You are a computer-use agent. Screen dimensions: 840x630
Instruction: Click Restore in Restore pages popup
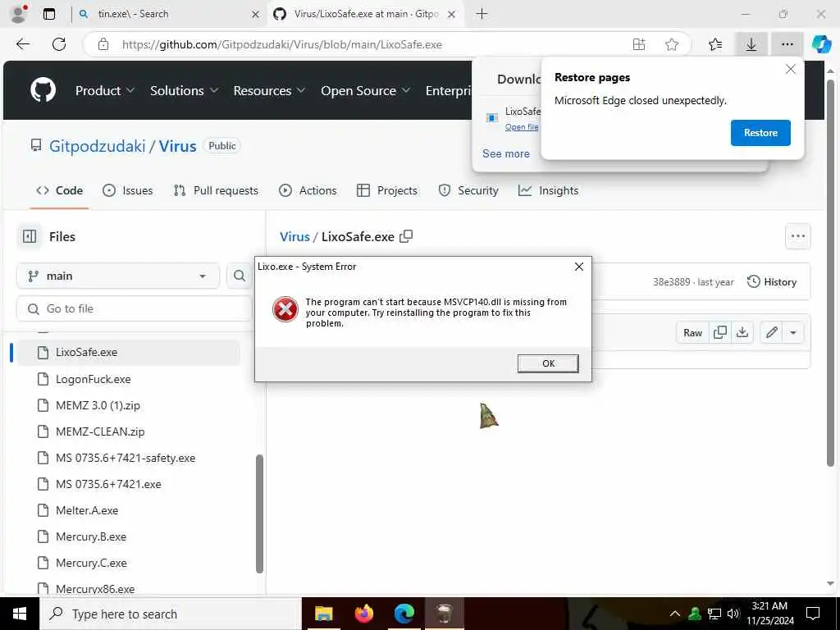(760, 133)
